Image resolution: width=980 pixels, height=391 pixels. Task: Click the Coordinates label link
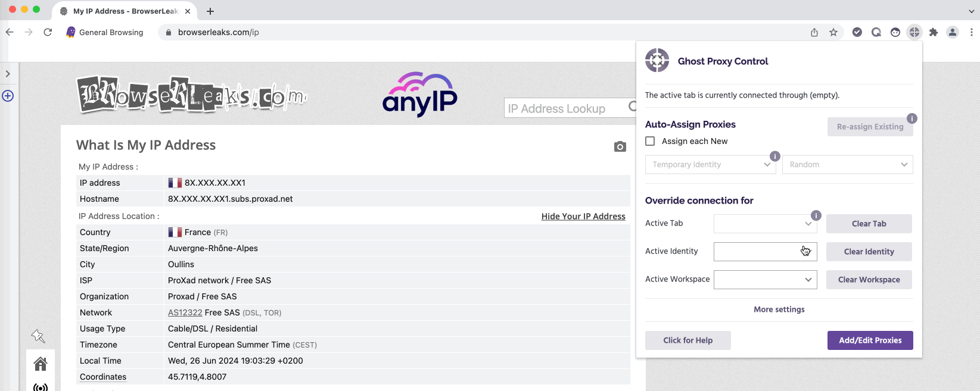click(x=103, y=377)
